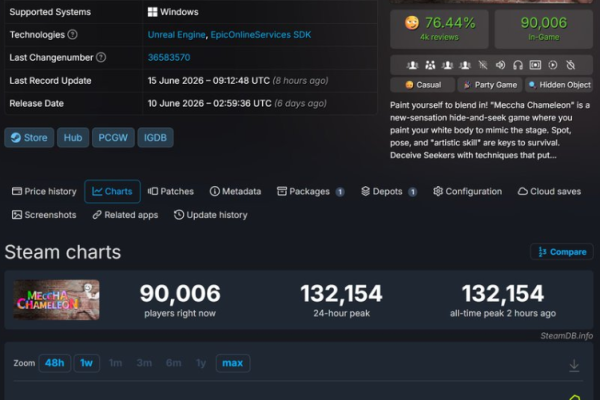Viewport: 600px width, 400px height.
Task: Click the 76.44% review score panel
Action: click(439, 29)
